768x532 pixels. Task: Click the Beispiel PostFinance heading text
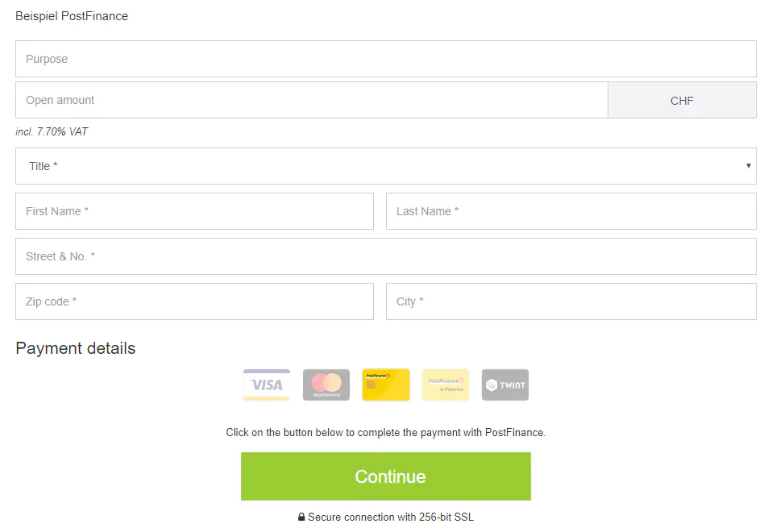point(72,16)
